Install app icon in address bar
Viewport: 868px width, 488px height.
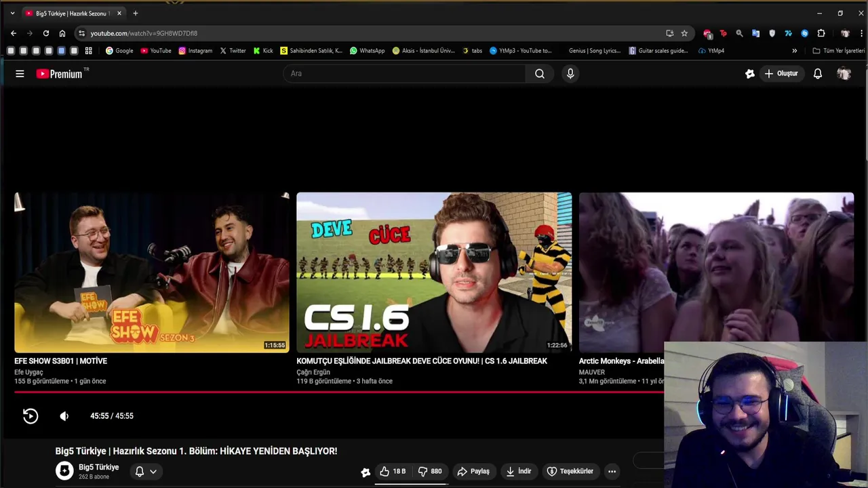click(x=670, y=33)
